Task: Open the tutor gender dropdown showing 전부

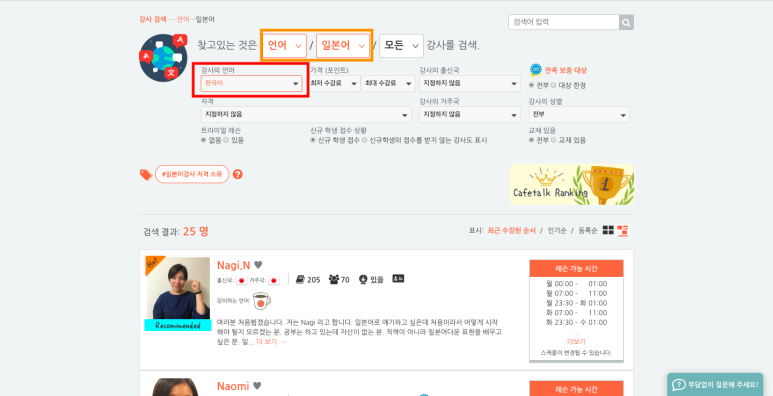Action: (x=579, y=114)
